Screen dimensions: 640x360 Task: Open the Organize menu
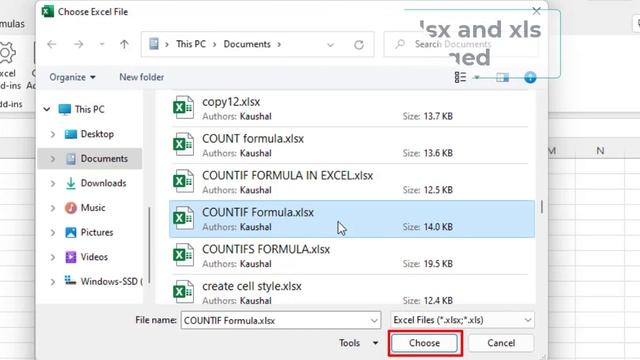click(72, 77)
